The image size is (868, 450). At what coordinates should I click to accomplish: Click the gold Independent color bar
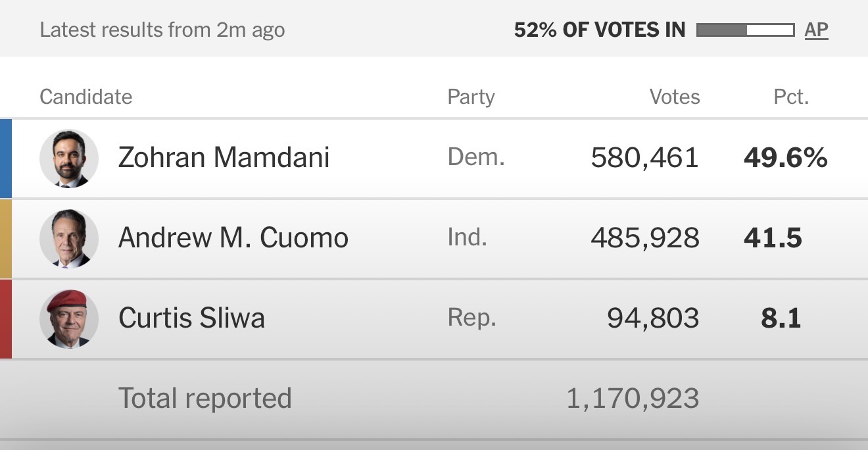(x=5, y=238)
